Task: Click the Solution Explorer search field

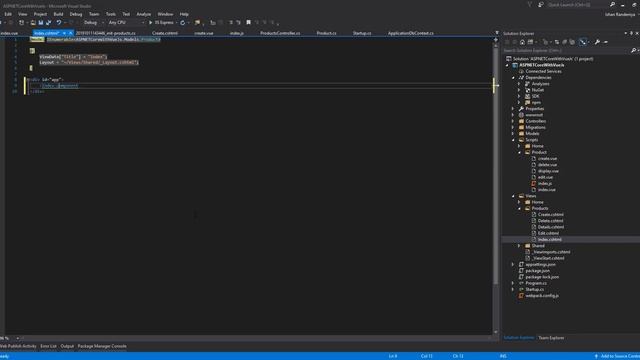Action: 567,51
